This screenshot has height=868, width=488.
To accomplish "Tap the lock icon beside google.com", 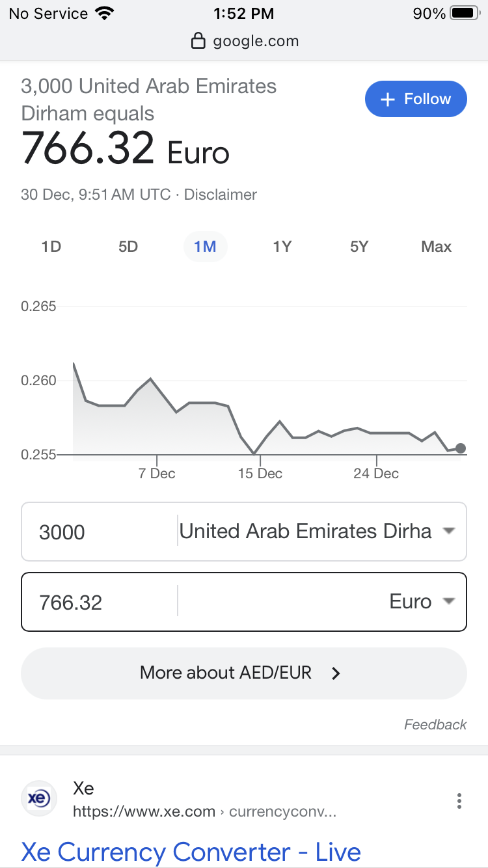I will click(198, 42).
